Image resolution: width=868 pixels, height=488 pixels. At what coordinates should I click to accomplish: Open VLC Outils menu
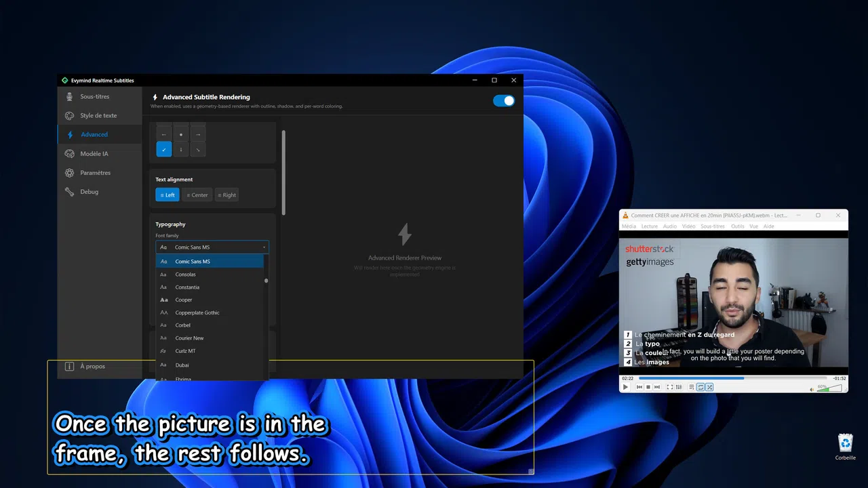[x=738, y=226]
